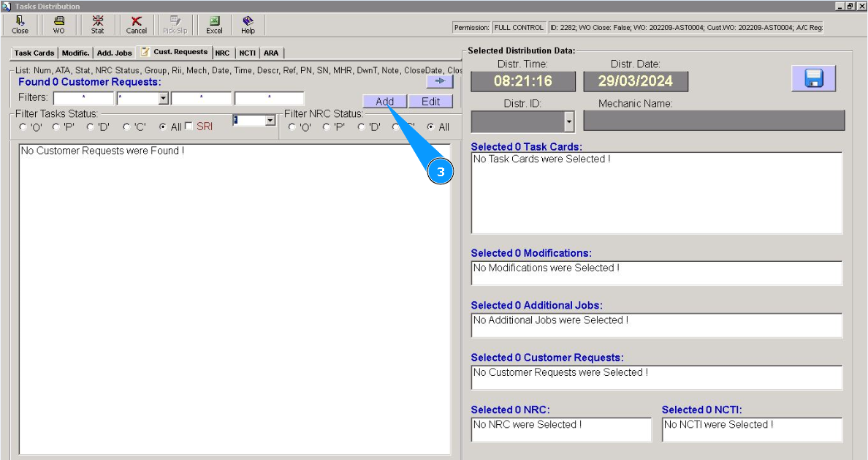Click the third Filters input field

pyautogui.click(x=201, y=98)
